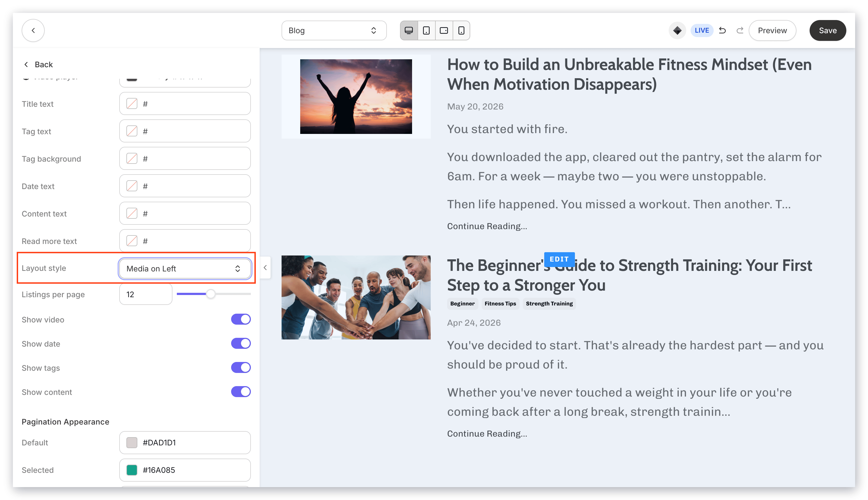Click the Selected pagination green swatch
Viewport: 868px width, 500px height.
132,470
